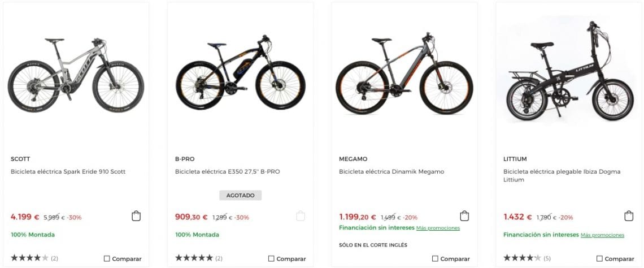Enable Comparar for Megamo Dinamik bike
The width and height of the screenshot is (644, 268).
click(435, 258)
